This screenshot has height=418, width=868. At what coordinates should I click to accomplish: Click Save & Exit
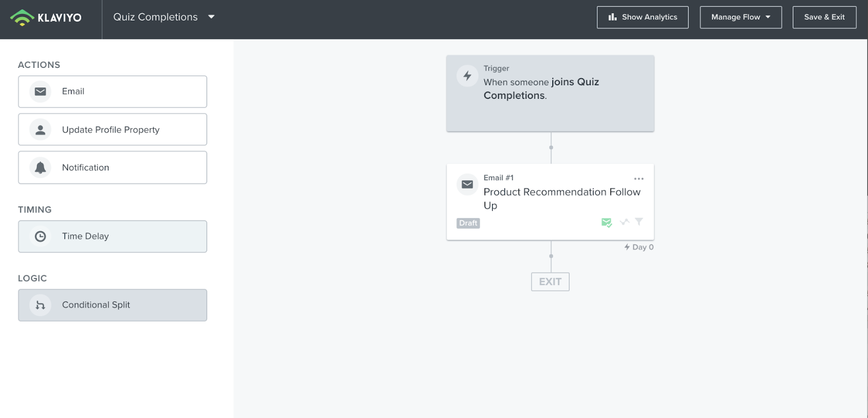(824, 17)
